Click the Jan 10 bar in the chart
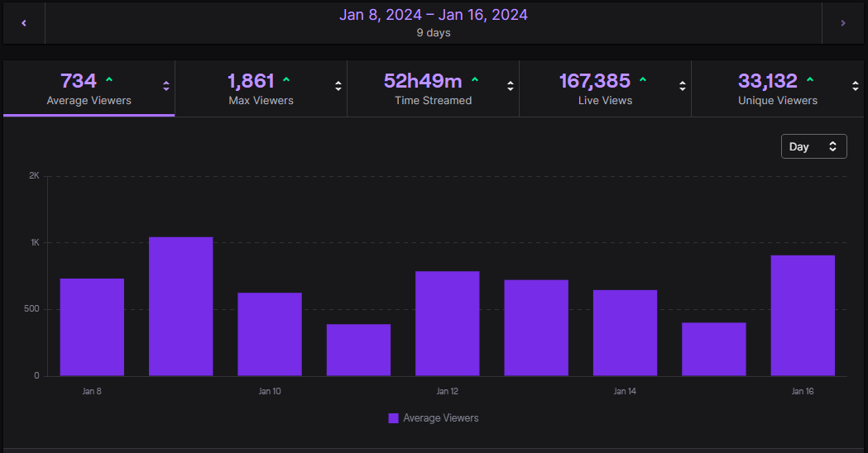This screenshot has height=453, width=868. [270, 335]
